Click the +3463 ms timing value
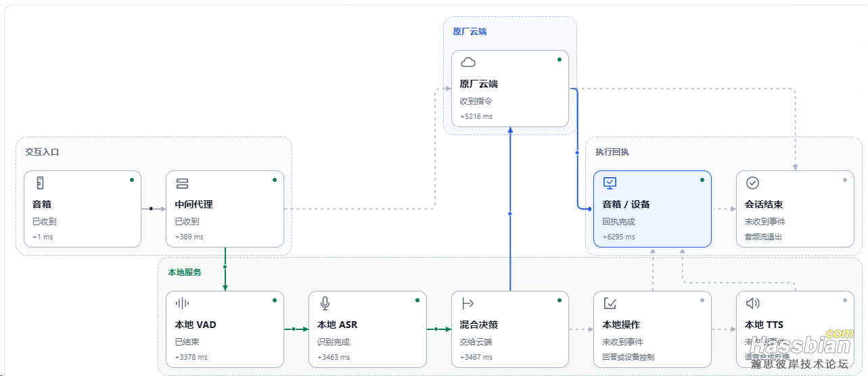This screenshot has width=868, height=376. tap(334, 357)
